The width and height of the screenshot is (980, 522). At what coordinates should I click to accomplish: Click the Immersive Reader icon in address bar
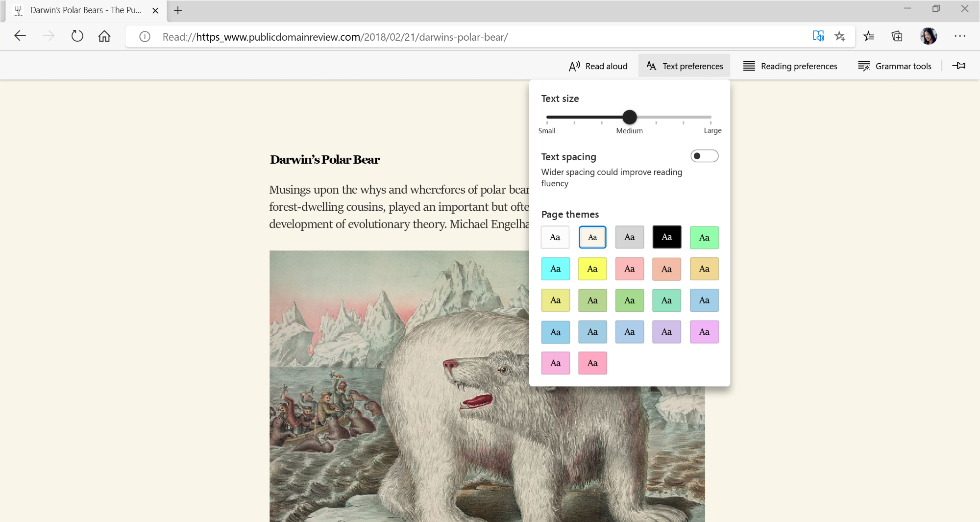(818, 36)
